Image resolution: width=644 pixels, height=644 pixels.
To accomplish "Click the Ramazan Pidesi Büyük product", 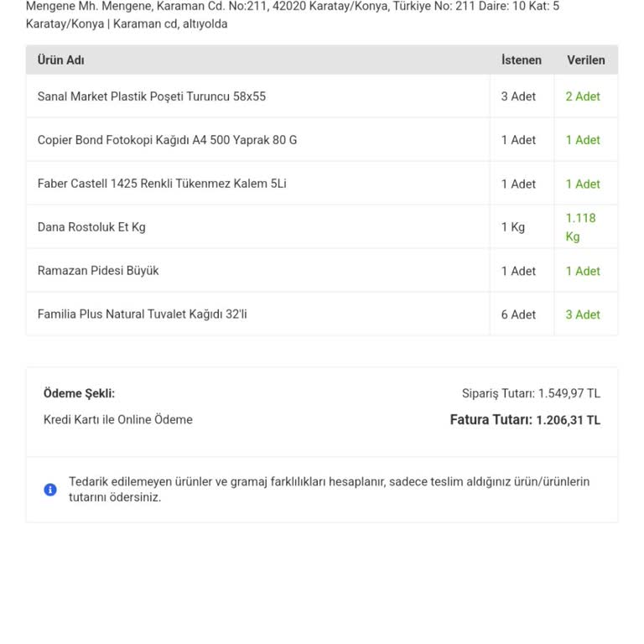I will 98,271.
